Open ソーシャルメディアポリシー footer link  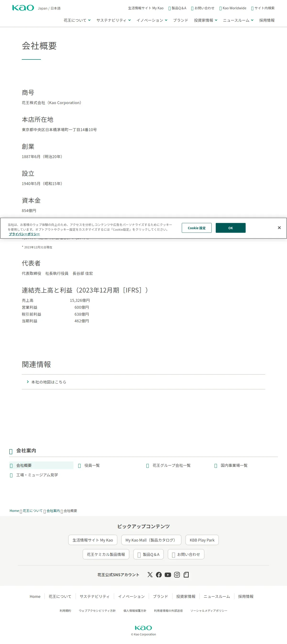[209, 611]
